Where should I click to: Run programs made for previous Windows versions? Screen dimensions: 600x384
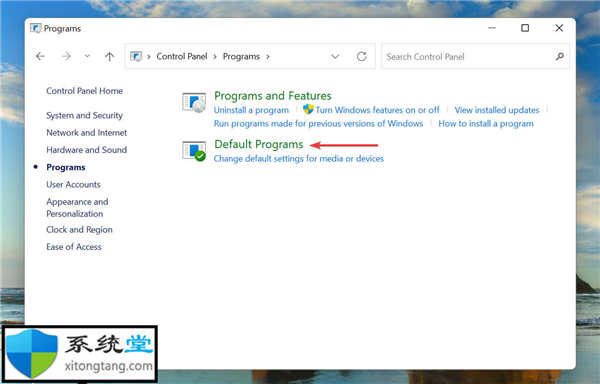[318, 124]
